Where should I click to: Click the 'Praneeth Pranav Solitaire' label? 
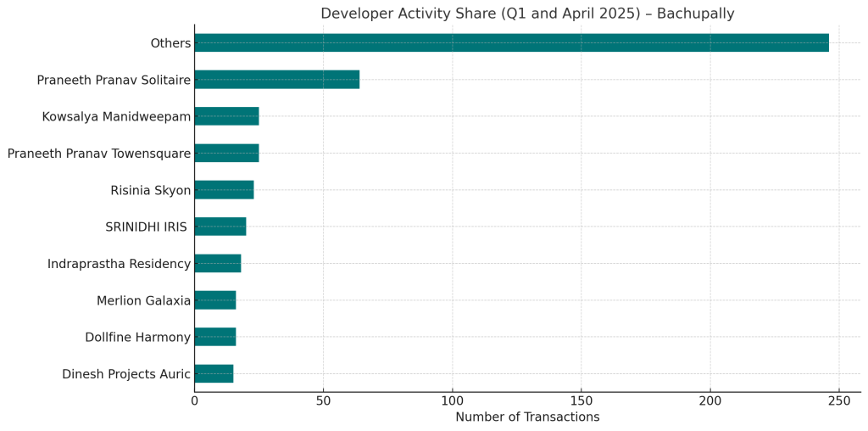tap(114, 80)
